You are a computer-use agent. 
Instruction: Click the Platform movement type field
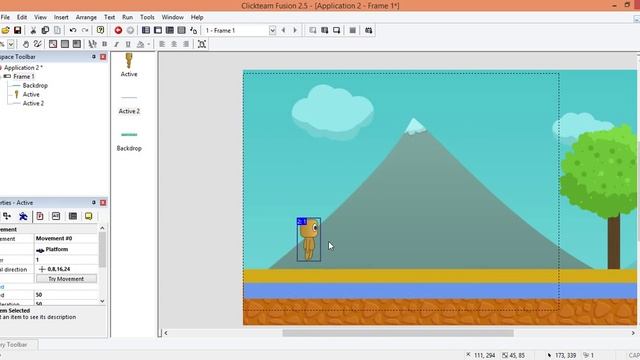(x=66, y=249)
